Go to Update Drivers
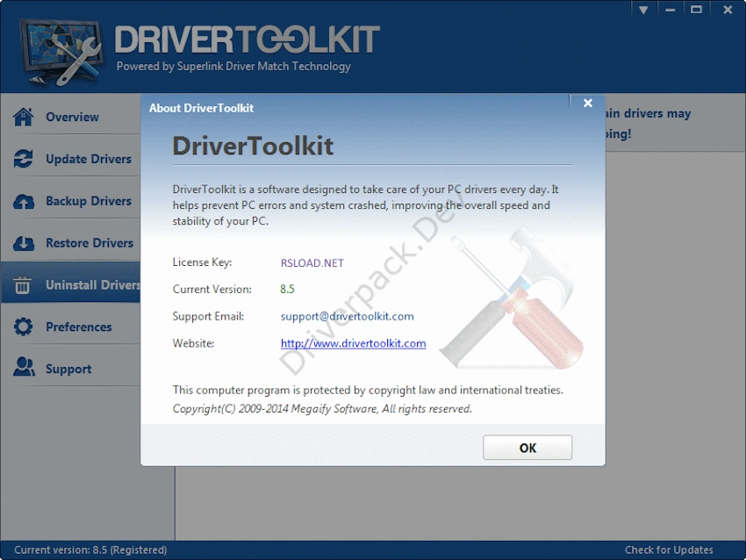The width and height of the screenshot is (746, 560). pos(89,159)
